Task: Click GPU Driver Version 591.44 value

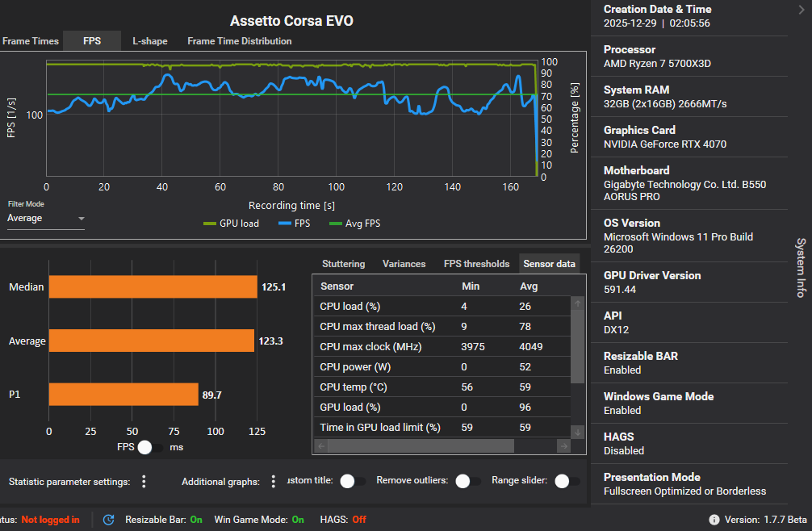Action: point(619,290)
